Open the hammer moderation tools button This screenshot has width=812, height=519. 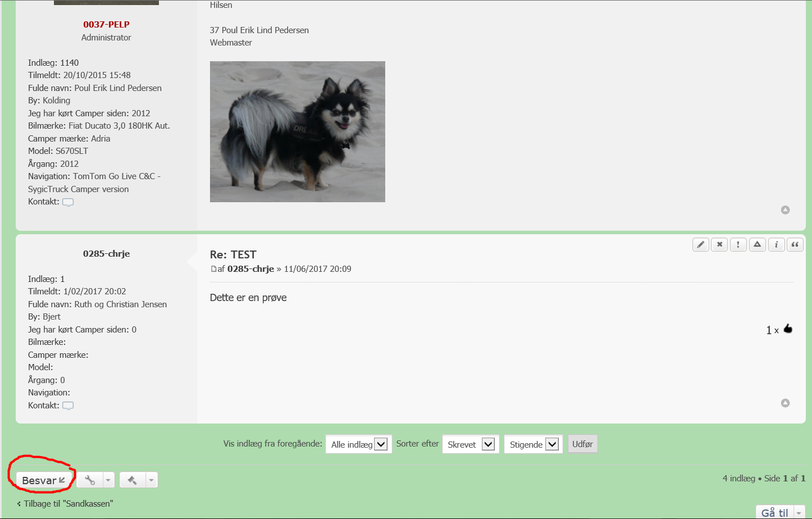[133, 480]
